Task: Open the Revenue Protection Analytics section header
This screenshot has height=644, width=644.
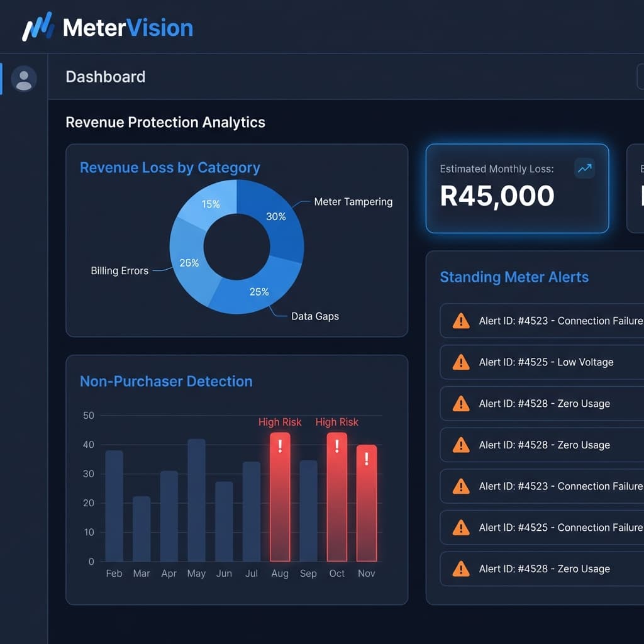Action: coord(165,123)
